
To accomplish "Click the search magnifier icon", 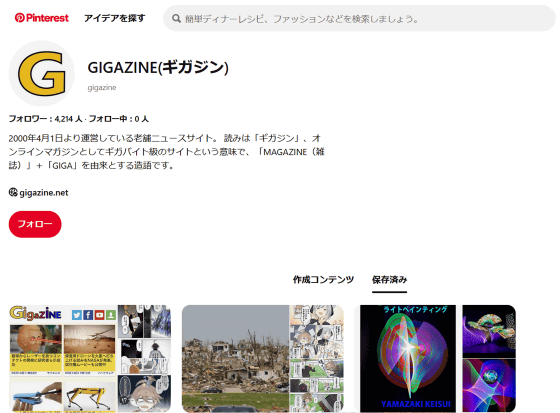I will pyautogui.click(x=176, y=19).
